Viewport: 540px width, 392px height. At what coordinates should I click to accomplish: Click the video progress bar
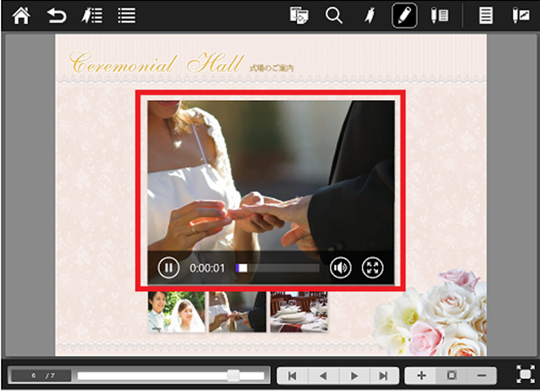tap(277, 267)
